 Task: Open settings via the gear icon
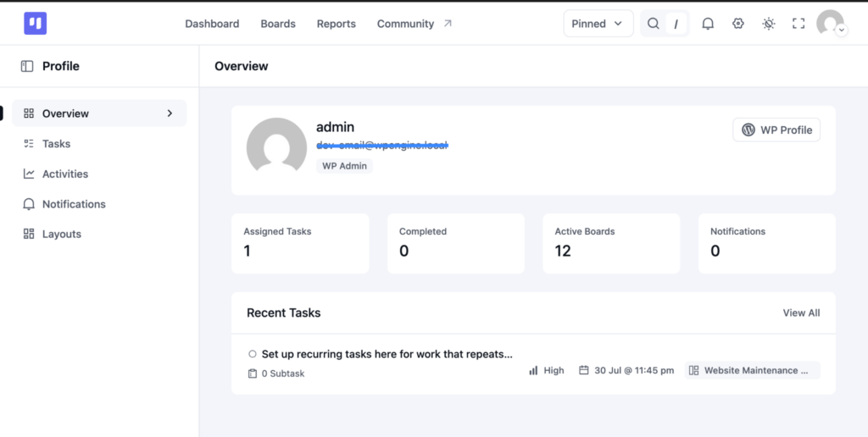click(x=737, y=23)
